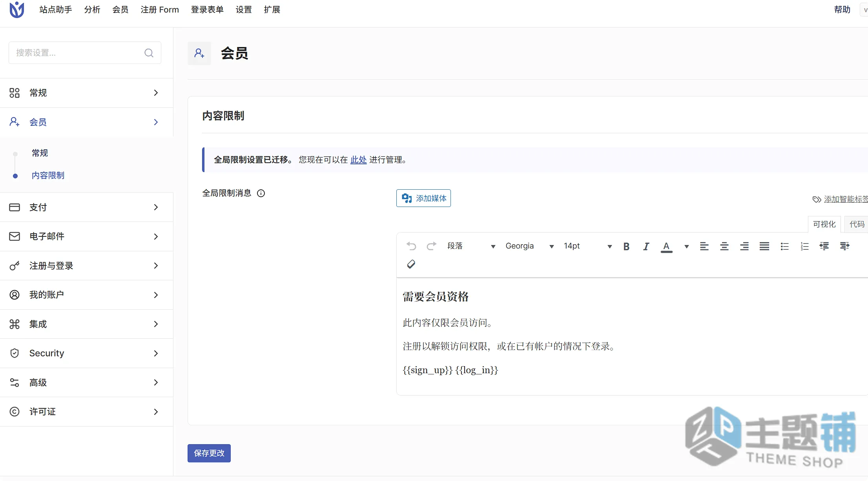Click the 注册与登录 key icon
The height and width of the screenshot is (481, 868).
(15, 266)
